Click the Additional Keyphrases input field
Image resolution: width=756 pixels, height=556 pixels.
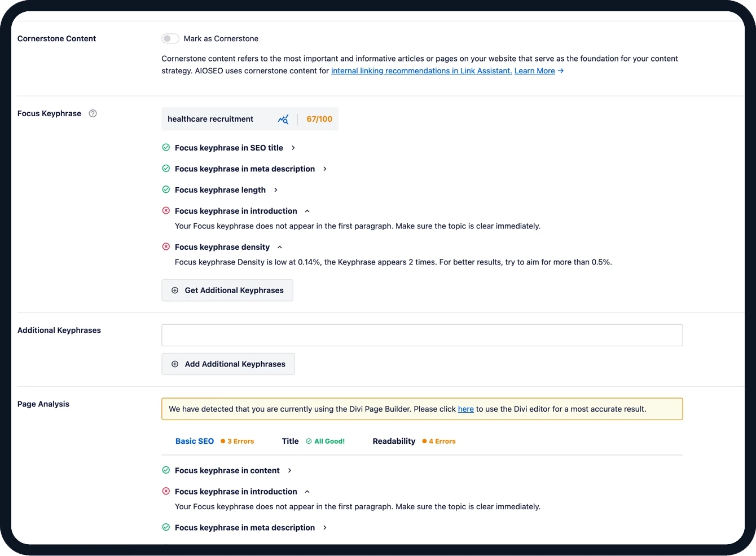tap(422, 335)
